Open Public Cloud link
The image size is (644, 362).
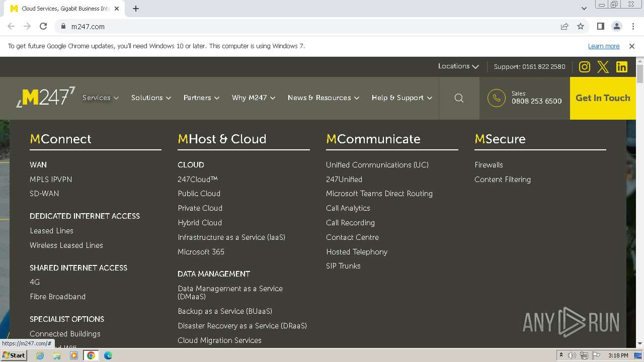point(199,194)
